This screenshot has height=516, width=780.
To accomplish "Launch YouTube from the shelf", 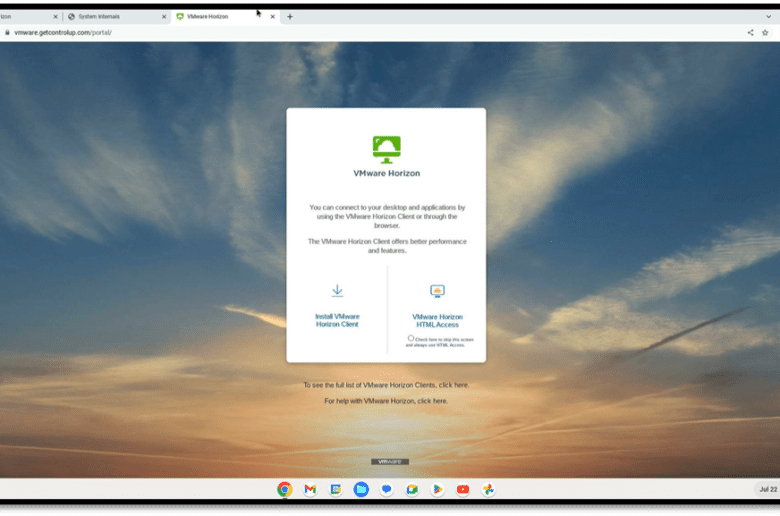I will (463, 489).
